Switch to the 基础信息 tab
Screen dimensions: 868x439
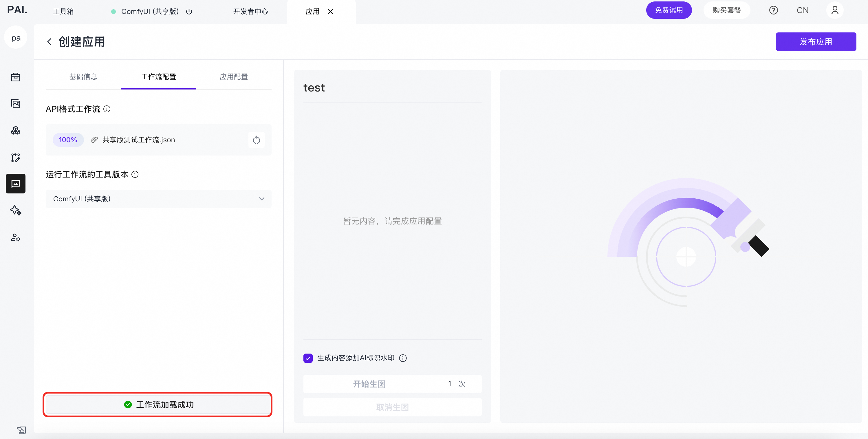pyautogui.click(x=83, y=77)
